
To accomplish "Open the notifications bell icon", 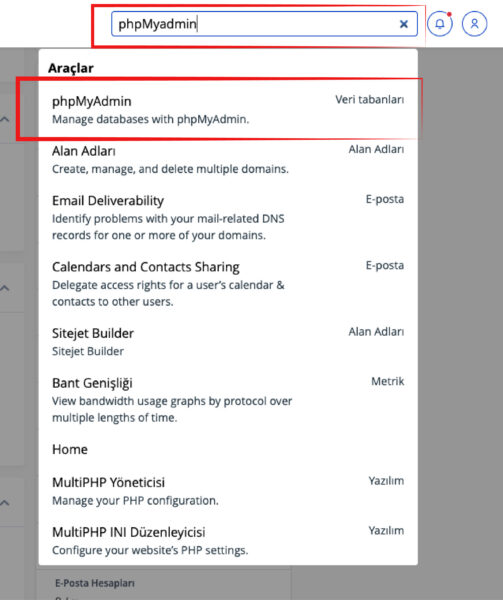I will pyautogui.click(x=440, y=24).
